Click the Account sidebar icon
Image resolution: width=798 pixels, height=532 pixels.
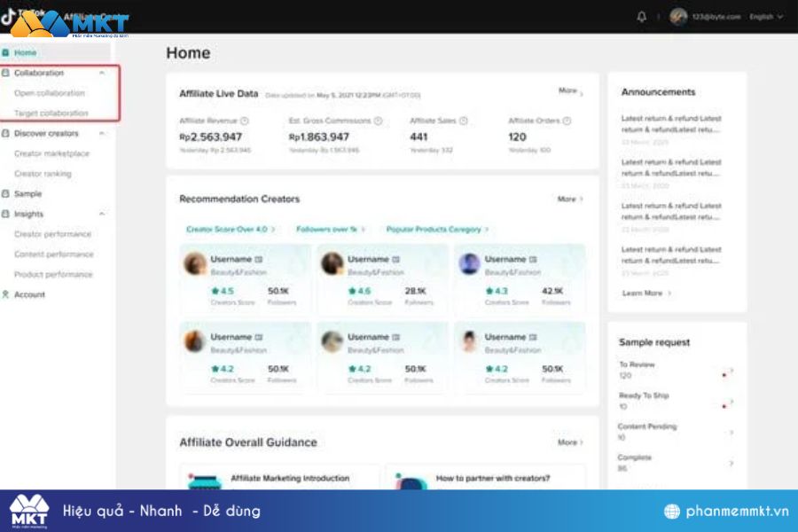[5, 294]
